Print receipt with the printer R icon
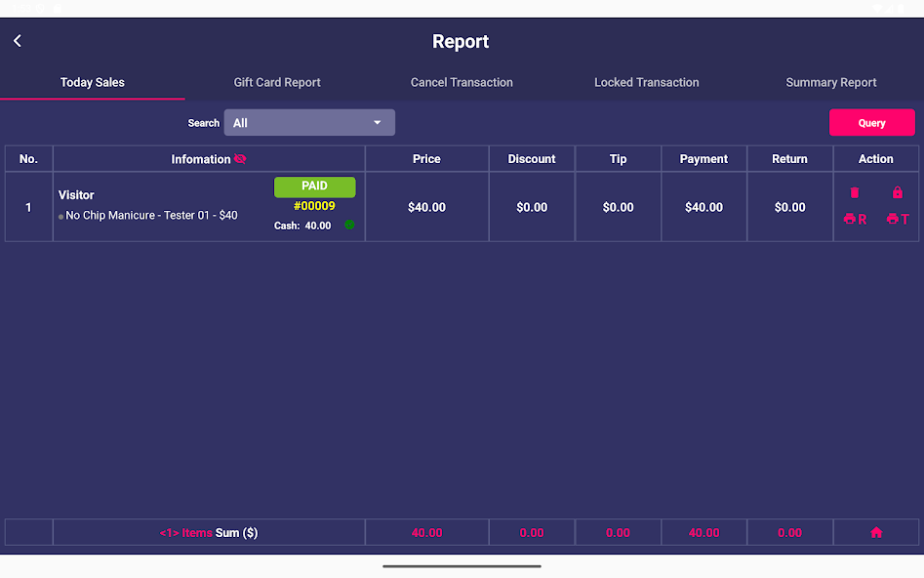This screenshot has height=578, width=924. (855, 220)
